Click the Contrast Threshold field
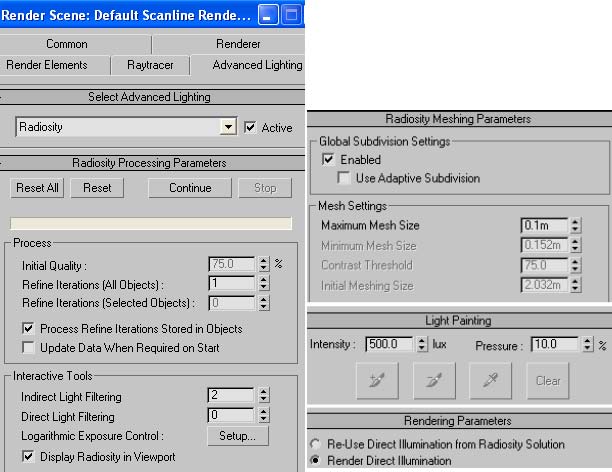The height and width of the screenshot is (472, 612). click(544, 265)
